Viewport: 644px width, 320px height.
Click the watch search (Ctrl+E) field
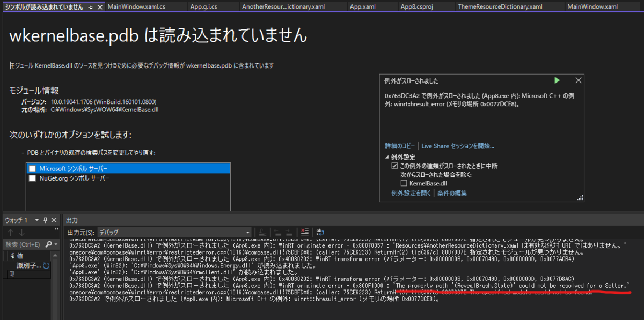click(x=24, y=244)
